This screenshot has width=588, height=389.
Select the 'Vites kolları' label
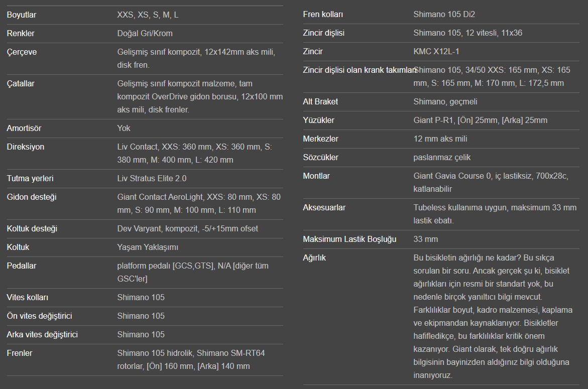coord(28,298)
